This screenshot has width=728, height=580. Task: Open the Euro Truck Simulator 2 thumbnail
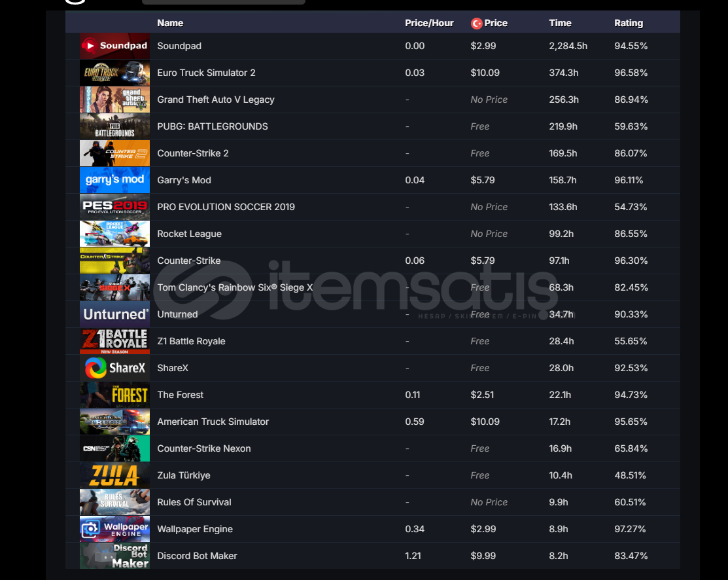tap(114, 73)
